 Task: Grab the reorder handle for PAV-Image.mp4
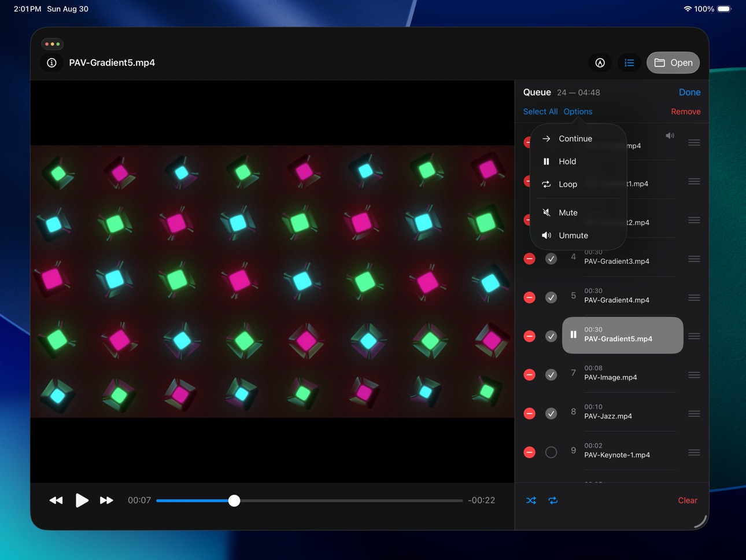coord(694,375)
